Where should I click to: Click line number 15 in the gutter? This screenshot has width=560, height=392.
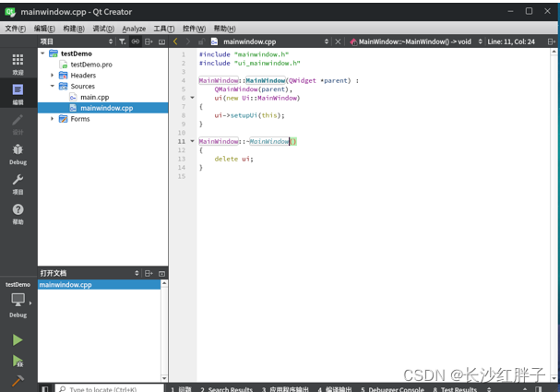point(182,176)
